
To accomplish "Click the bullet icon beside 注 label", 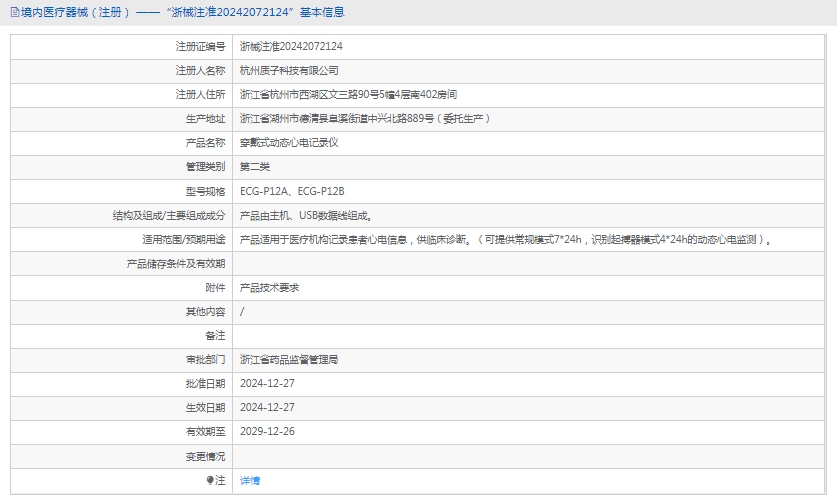I will (x=210, y=481).
